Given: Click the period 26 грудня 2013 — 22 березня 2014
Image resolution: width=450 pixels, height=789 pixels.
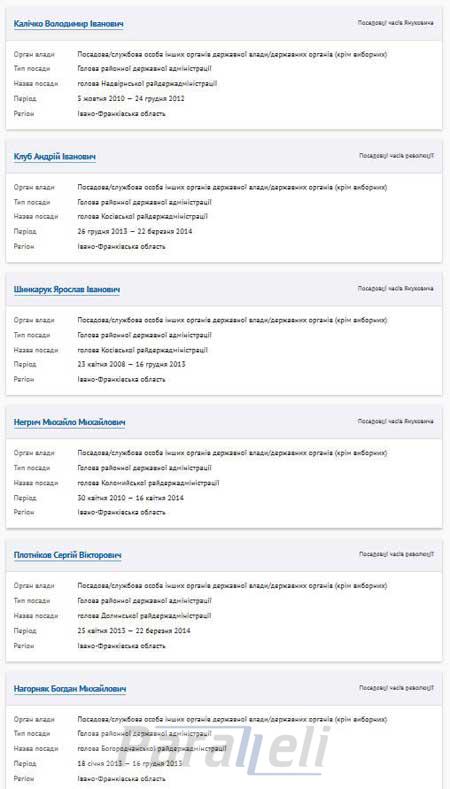Looking at the screenshot, I should (134, 231).
